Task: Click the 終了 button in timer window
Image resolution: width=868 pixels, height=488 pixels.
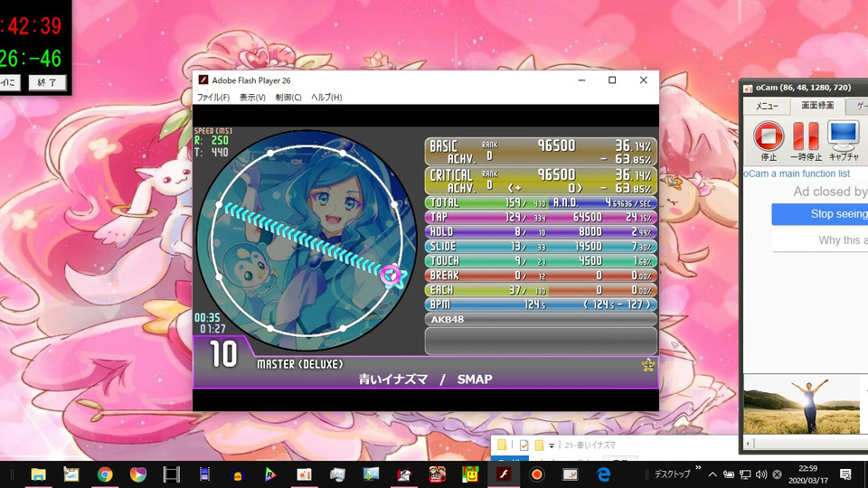Action: tap(47, 82)
